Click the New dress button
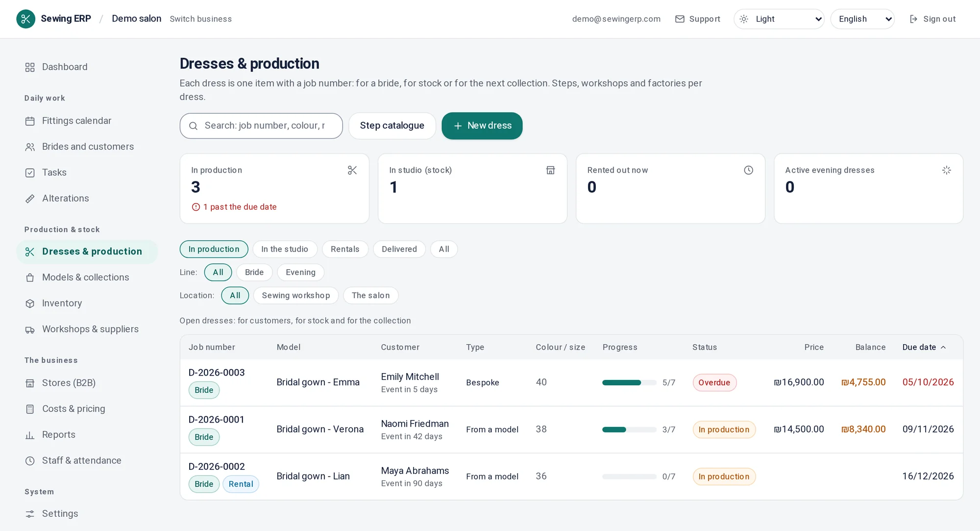This screenshot has height=531, width=980. pyautogui.click(x=482, y=126)
